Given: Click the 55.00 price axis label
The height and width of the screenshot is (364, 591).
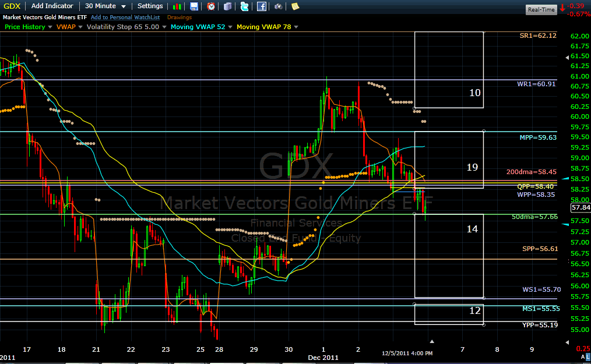Looking at the screenshot, I should [x=580, y=330].
